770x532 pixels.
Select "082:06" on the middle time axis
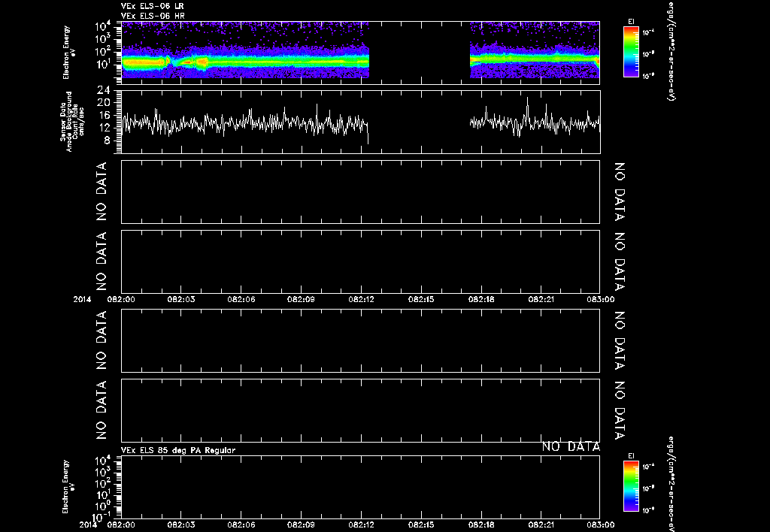tap(241, 299)
